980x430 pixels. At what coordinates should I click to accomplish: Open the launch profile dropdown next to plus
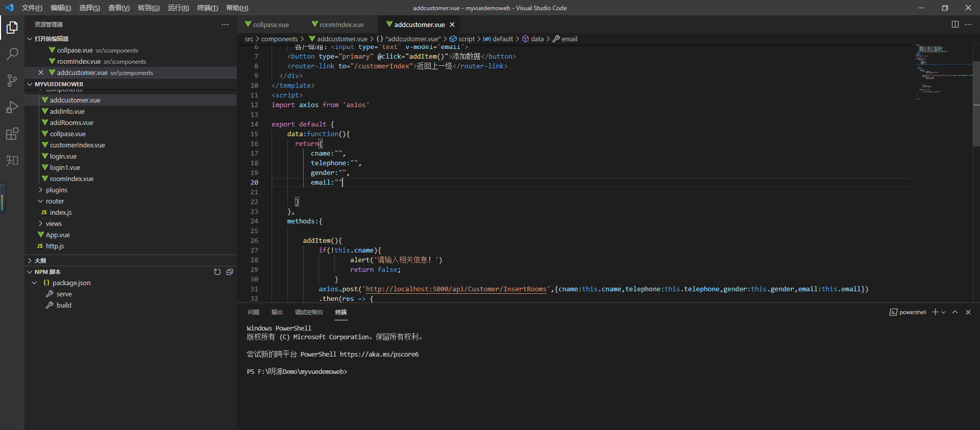[x=943, y=312]
